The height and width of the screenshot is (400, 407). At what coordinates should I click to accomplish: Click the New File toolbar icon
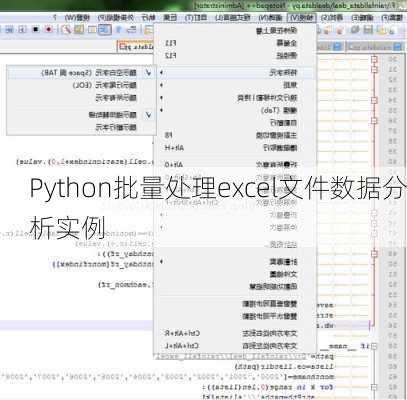[x=393, y=30]
